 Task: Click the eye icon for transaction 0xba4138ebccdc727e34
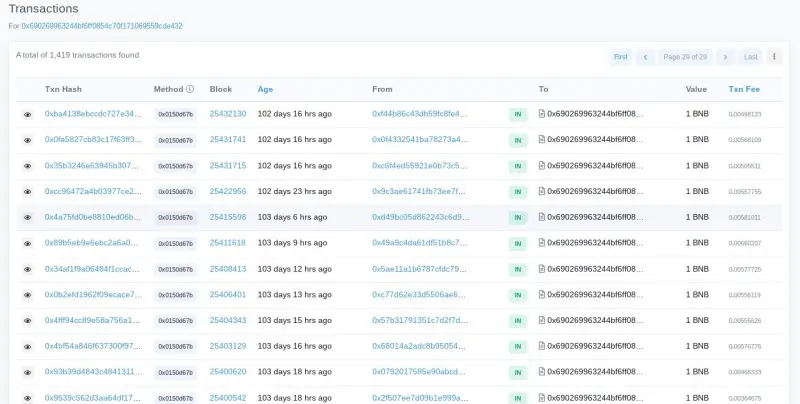click(28, 115)
